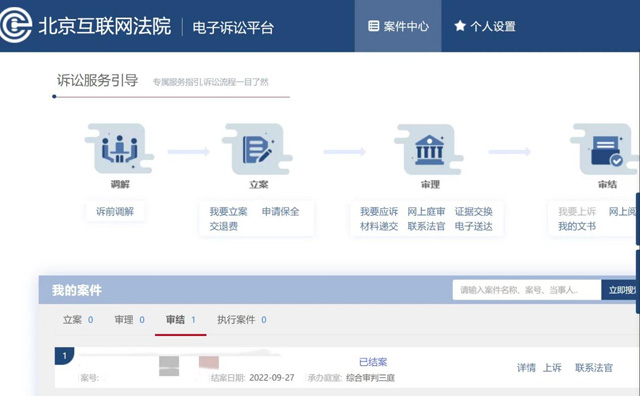This screenshot has width=640, height=396.
Task: Open 详情 for the closed case
Action: point(526,368)
